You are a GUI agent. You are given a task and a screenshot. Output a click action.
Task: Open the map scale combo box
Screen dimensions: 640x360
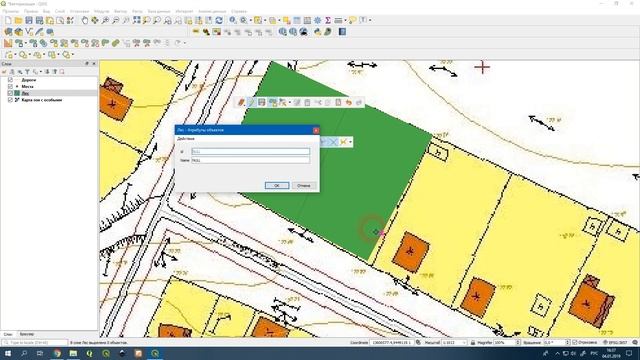453,343
